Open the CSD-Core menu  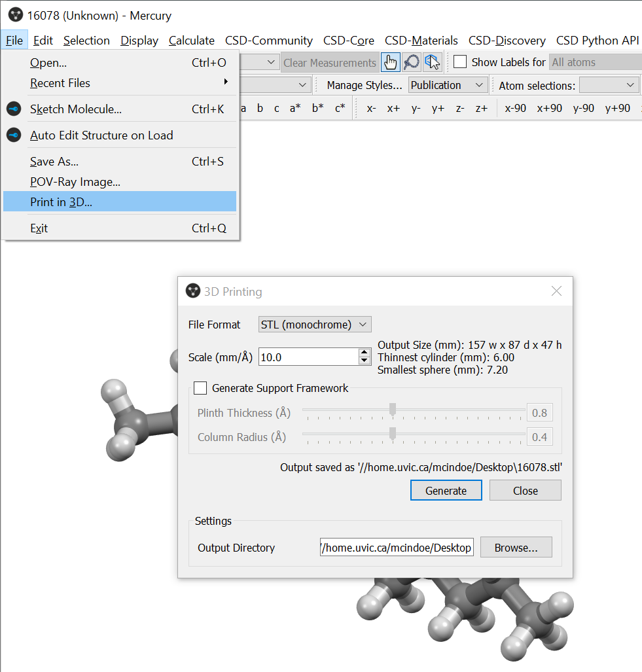(348, 41)
